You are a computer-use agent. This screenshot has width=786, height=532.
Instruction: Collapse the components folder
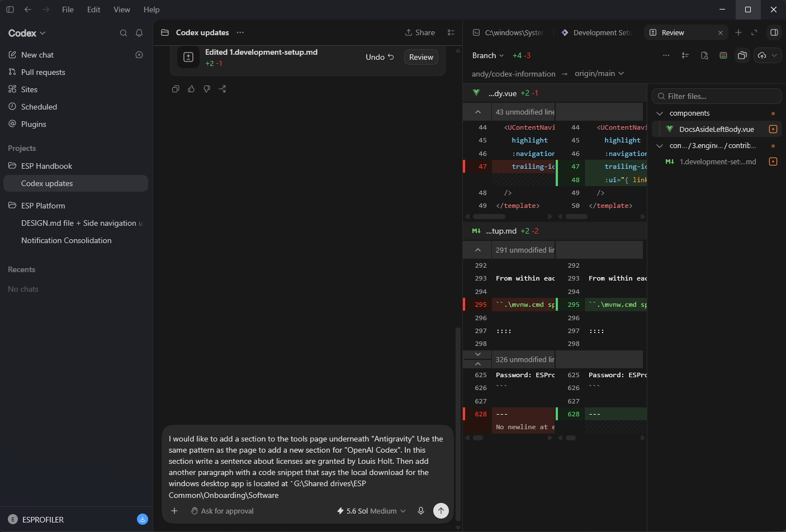coord(660,113)
